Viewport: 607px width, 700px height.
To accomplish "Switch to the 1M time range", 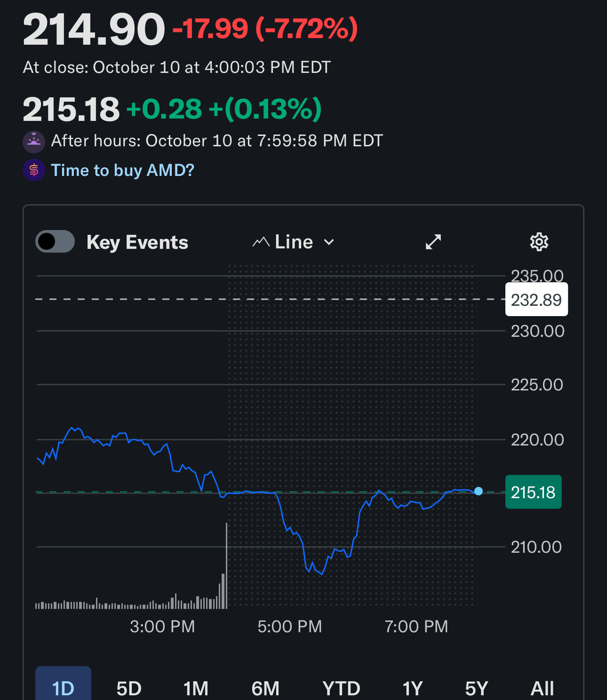I will (196, 688).
